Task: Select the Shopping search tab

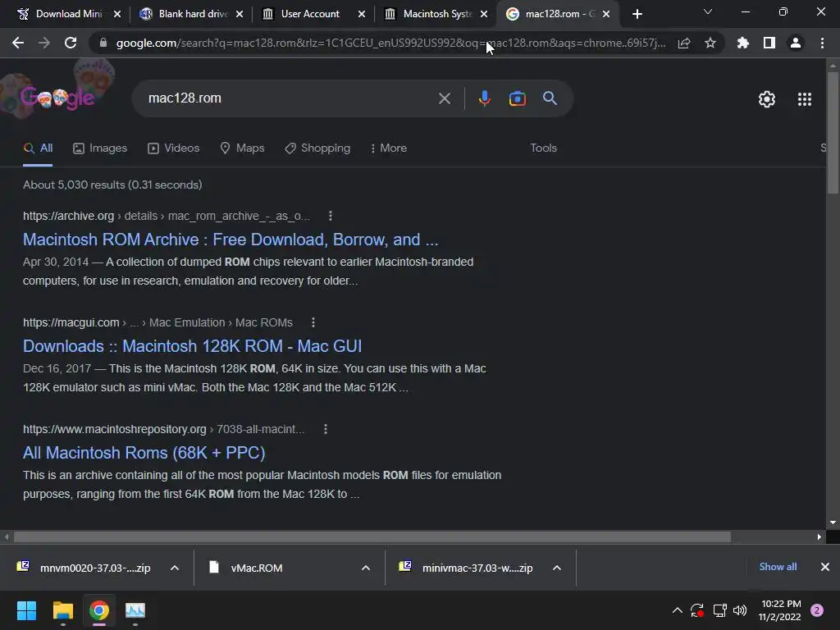Action: click(x=317, y=148)
